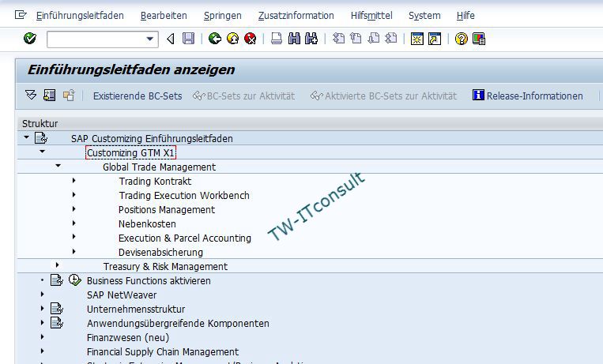Collapse the SAP Customizing Einführungsleitfaden node
Screen dimensions: 603x364
[x=27, y=137]
